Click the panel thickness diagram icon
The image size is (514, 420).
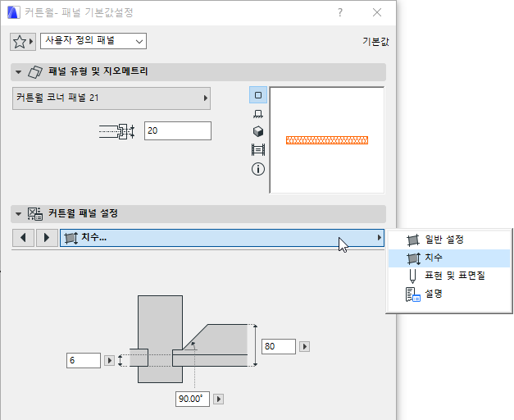tap(117, 131)
